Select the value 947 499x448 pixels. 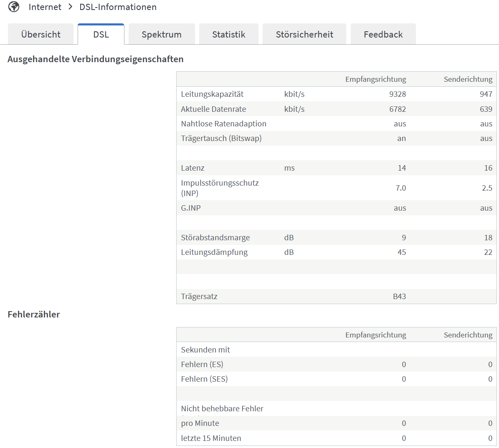point(486,94)
